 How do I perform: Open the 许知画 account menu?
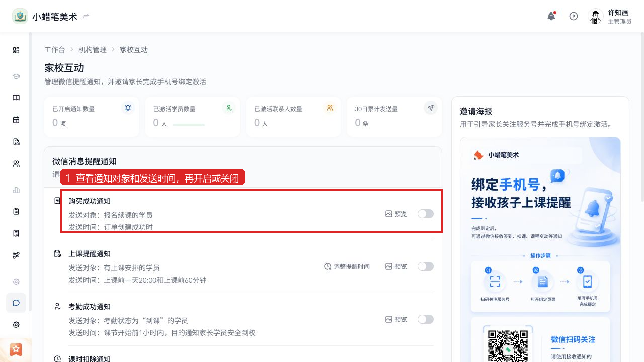(610, 16)
